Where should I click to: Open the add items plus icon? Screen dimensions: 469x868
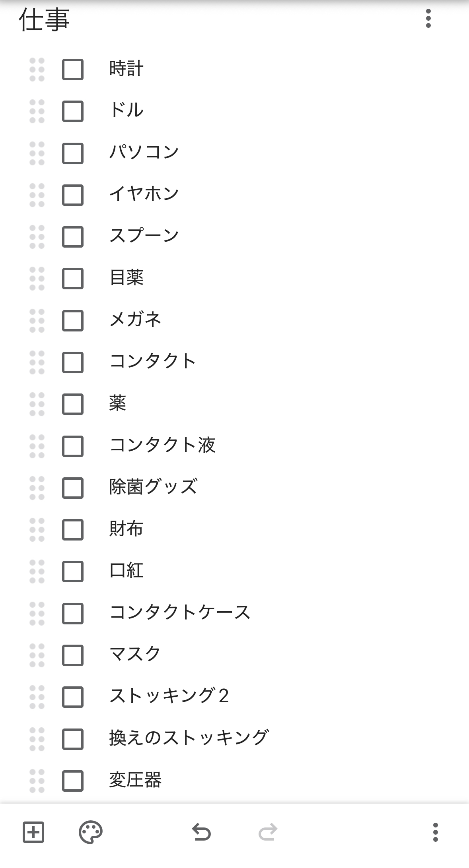(x=33, y=832)
